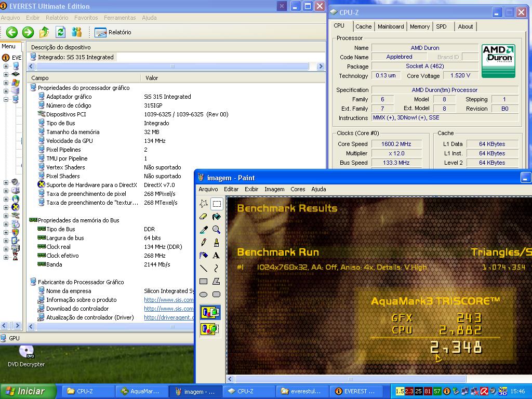The image size is (532, 399).
Task: Open Editar menu in Paint
Action: pyautogui.click(x=231, y=189)
